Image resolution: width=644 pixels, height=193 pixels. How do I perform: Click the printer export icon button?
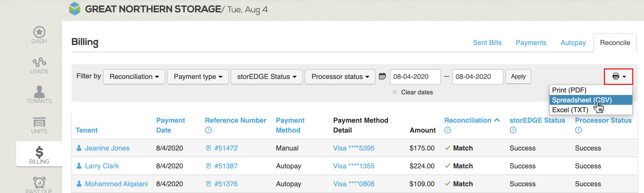point(618,76)
